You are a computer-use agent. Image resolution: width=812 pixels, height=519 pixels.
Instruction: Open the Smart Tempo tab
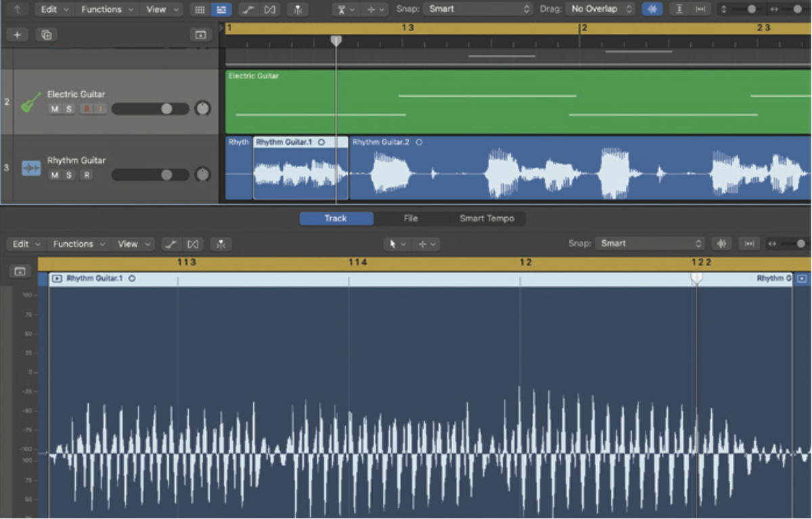488,218
